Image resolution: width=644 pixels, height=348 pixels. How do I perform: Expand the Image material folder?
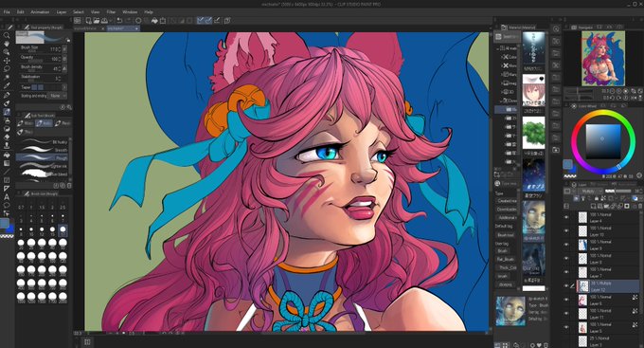[502, 83]
